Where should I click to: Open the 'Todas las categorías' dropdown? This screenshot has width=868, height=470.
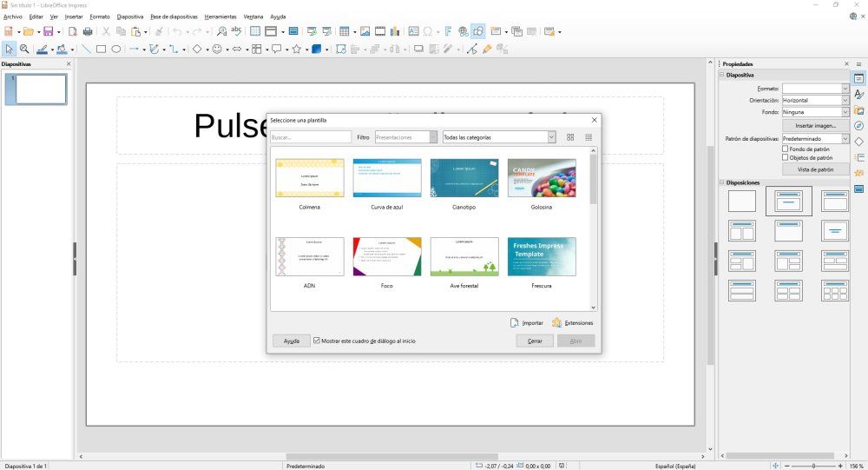point(499,137)
